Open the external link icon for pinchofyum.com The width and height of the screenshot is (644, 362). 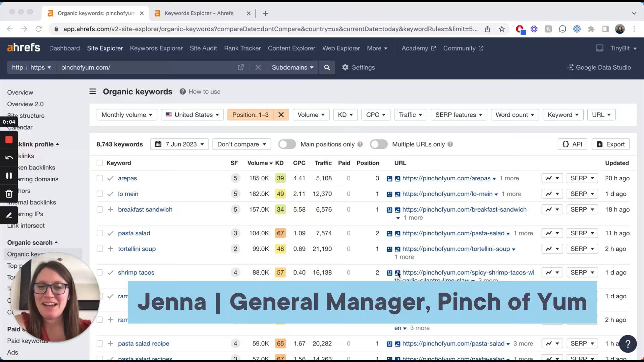tap(240, 67)
